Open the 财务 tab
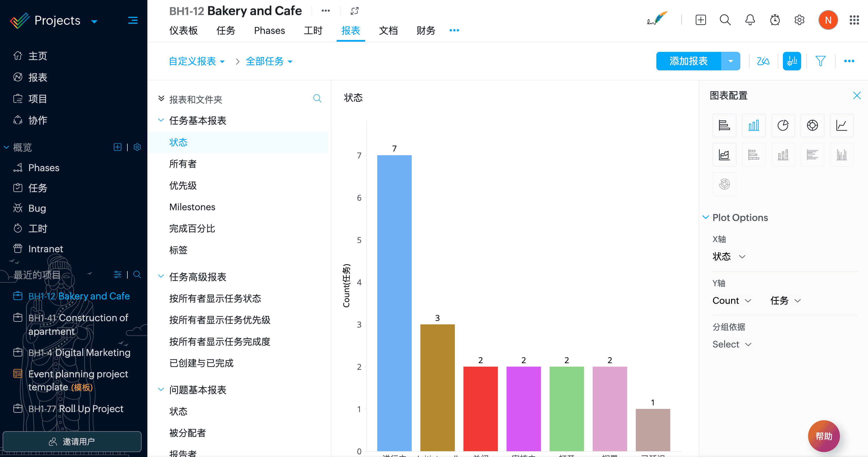Viewport: 868px width, 457px height. pos(426,31)
